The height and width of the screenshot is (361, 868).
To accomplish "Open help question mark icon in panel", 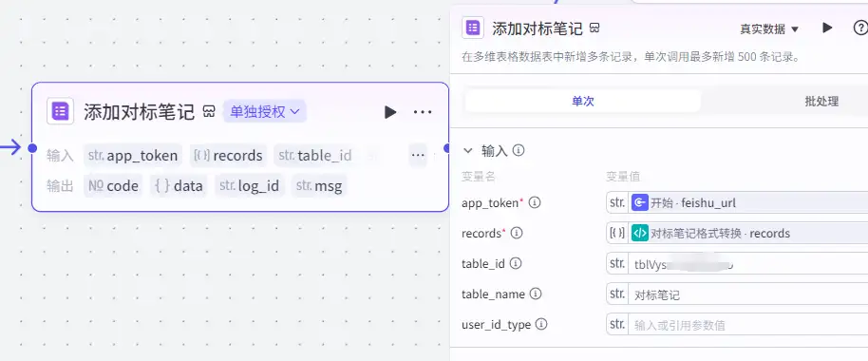I will [x=860, y=28].
